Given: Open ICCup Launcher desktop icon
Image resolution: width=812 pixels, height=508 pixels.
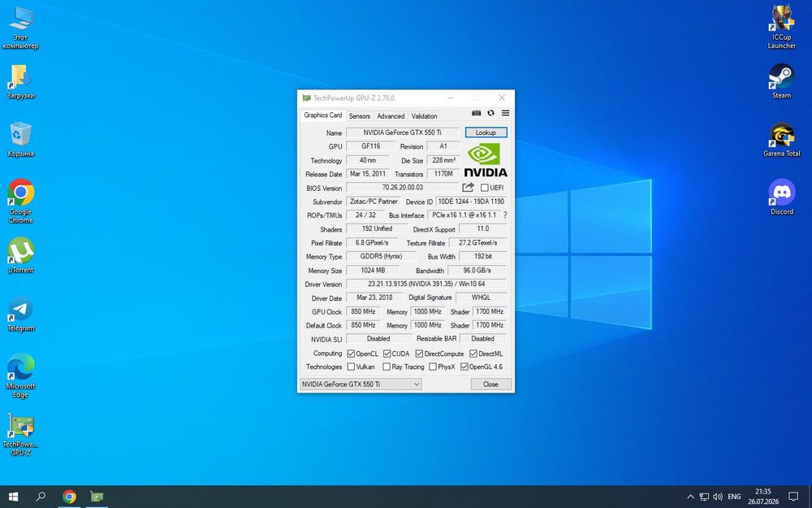Looking at the screenshot, I should (x=781, y=27).
